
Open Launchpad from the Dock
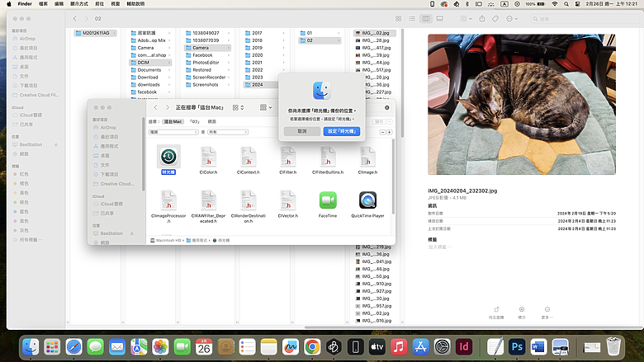coord(52,347)
